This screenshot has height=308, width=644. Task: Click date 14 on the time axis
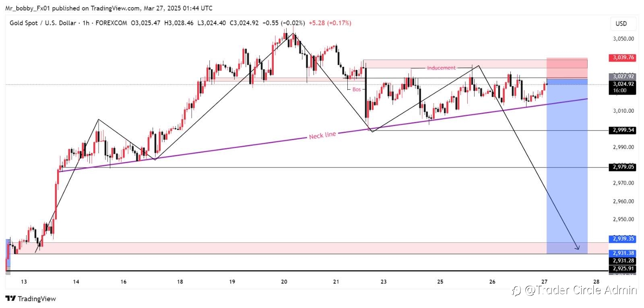pos(76,282)
